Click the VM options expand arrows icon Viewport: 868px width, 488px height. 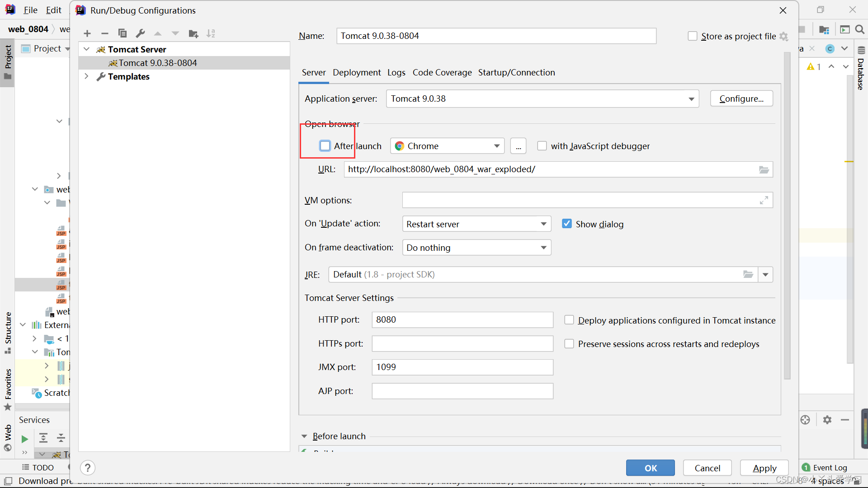click(x=764, y=200)
